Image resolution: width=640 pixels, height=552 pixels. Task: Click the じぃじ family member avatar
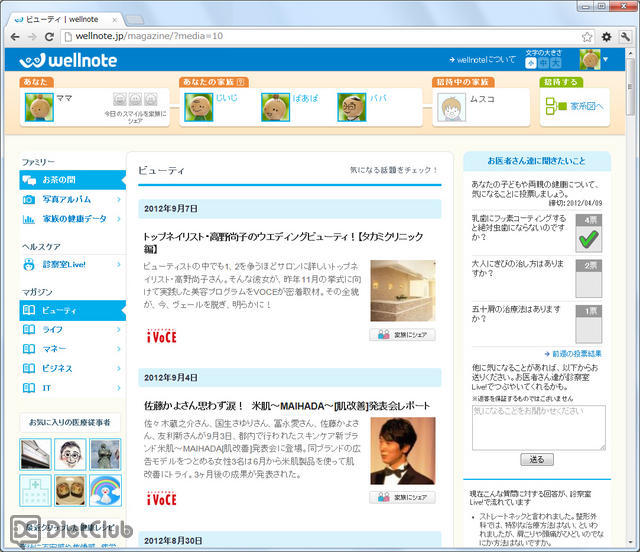click(197, 105)
